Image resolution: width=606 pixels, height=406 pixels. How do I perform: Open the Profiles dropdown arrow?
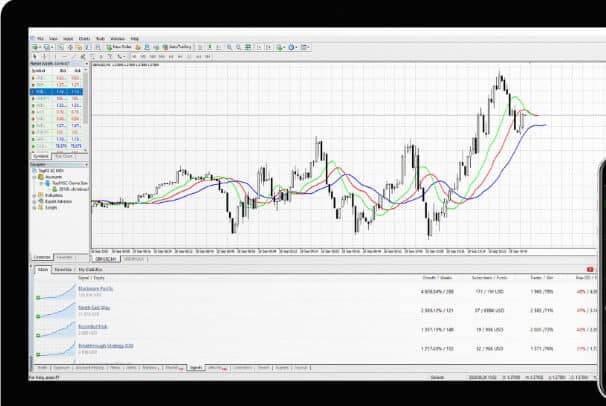[x=52, y=47]
